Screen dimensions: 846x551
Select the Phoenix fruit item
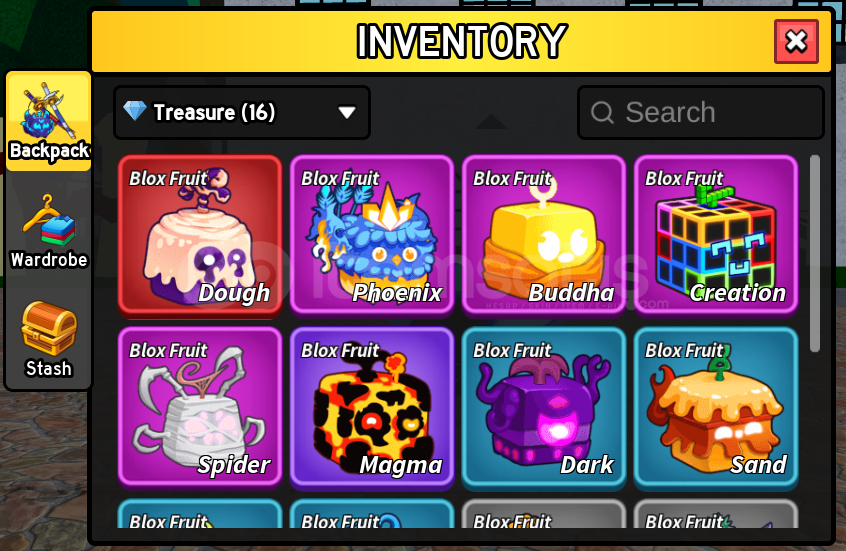(372, 235)
